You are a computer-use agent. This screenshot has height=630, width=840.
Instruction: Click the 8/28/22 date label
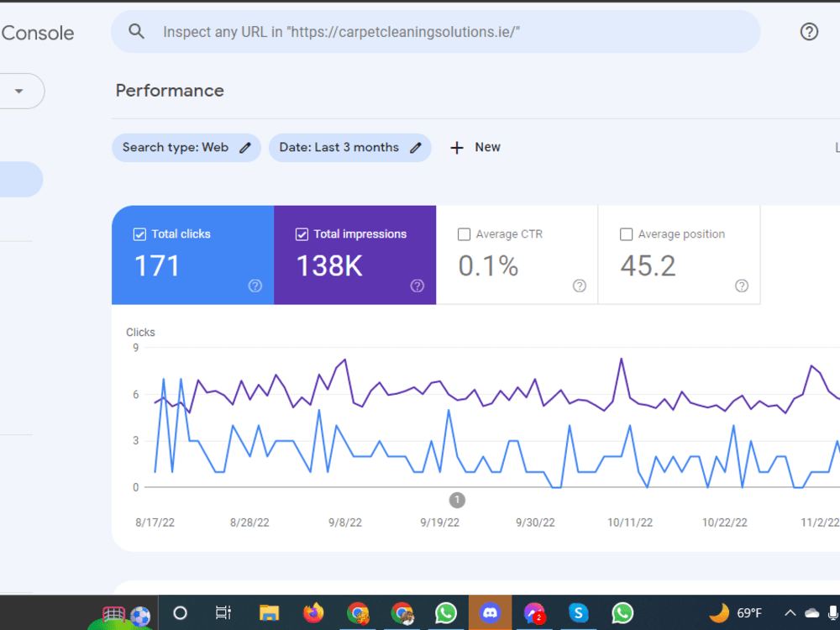click(249, 522)
